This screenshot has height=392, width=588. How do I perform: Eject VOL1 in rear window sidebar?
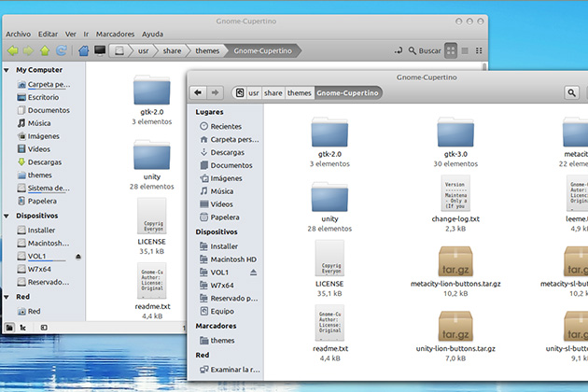[x=78, y=257]
